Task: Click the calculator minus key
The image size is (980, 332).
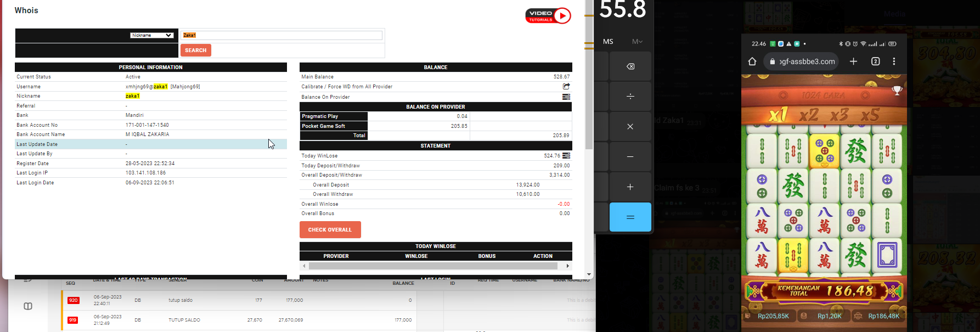Action: 630,156
